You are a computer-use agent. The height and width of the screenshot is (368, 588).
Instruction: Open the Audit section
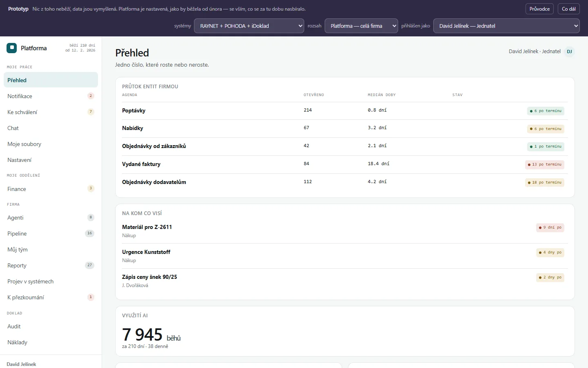[x=51, y=326]
